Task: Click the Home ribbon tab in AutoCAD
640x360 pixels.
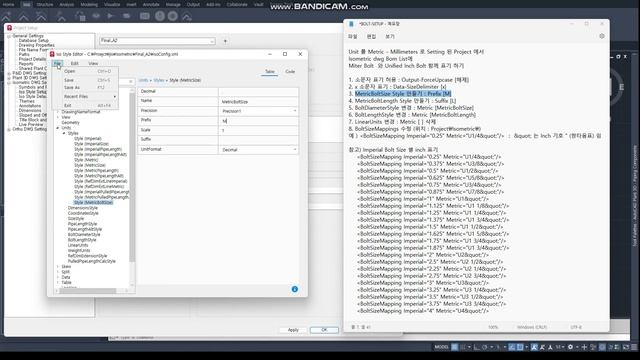Action: [9, 5]
